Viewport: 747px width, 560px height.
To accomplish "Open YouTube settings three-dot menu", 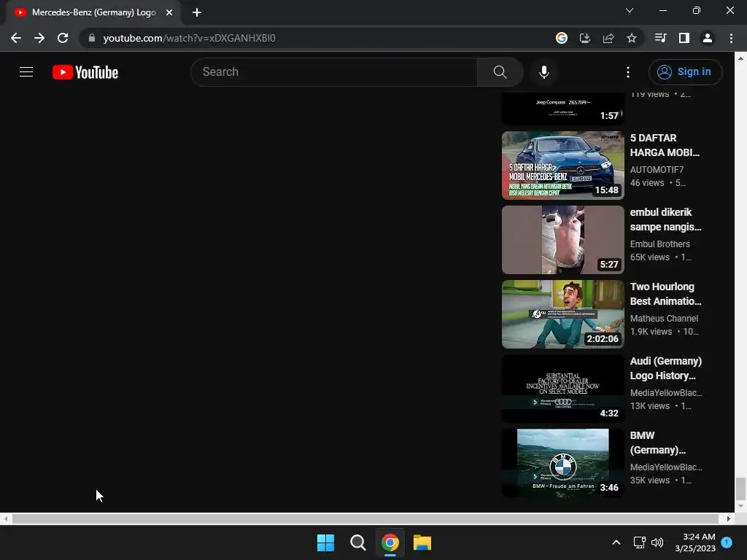I will (628, 72).
